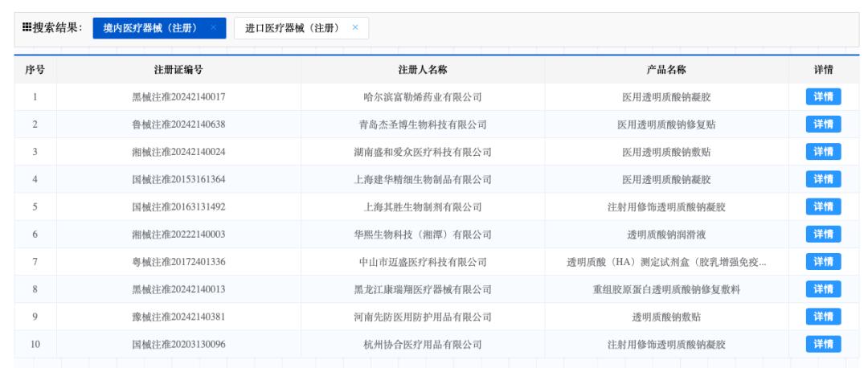Close the 境内医疗器械（注册） tag

point(213,27)
